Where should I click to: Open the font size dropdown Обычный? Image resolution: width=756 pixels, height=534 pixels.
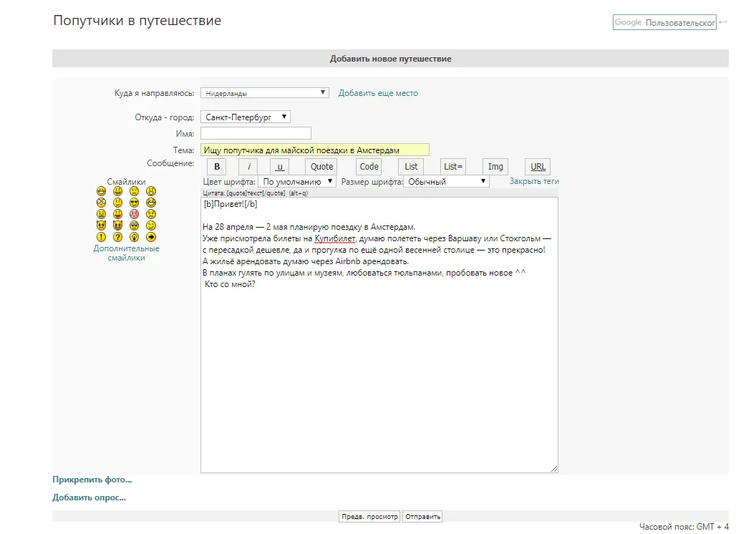[x=446, y=182]
